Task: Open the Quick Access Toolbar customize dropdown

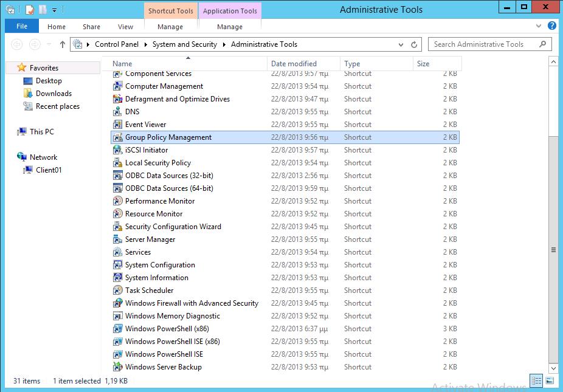Action: click(54, 10)
